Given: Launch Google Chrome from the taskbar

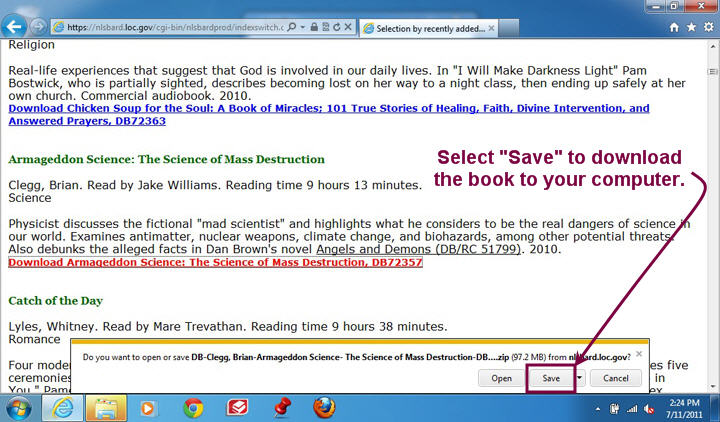Looking at the screenshot, I should 194,407.
